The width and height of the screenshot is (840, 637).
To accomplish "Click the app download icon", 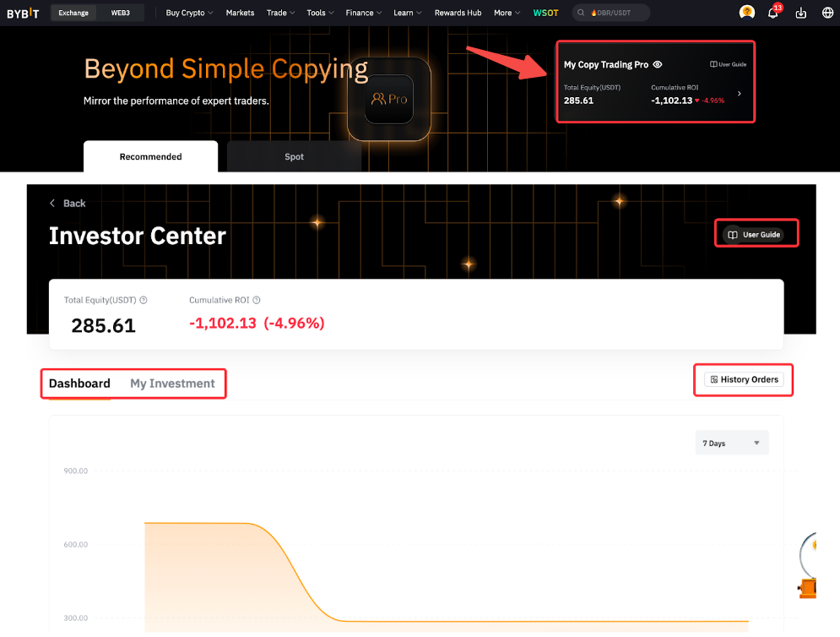I will 801,13.
